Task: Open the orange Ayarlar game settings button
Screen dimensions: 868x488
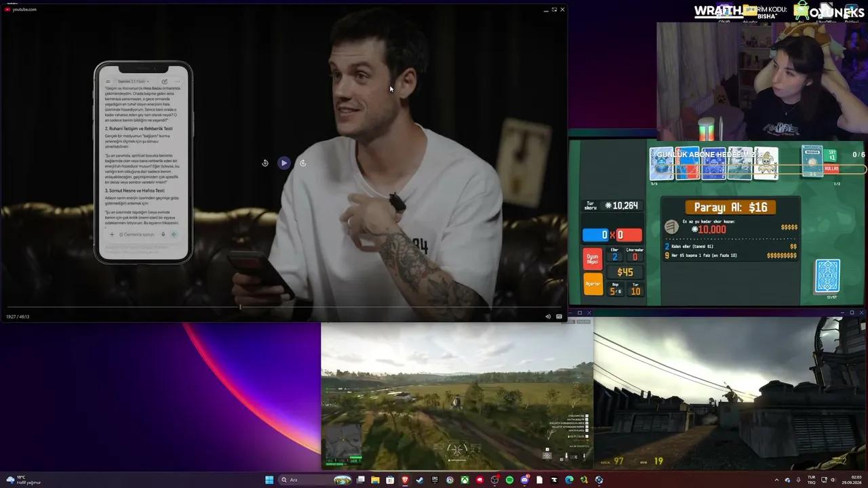Action: coord(593,284)
